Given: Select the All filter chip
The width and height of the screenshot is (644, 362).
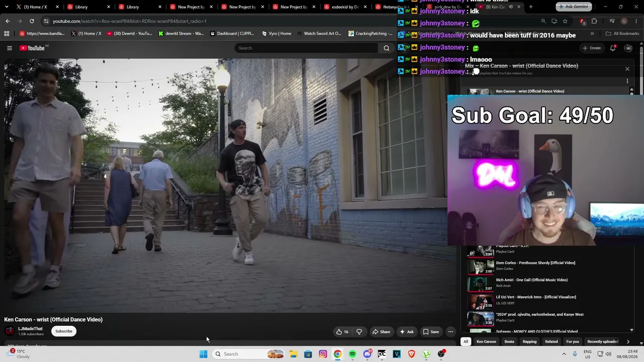Looking at the screenshot, I should tap(466, 342).
